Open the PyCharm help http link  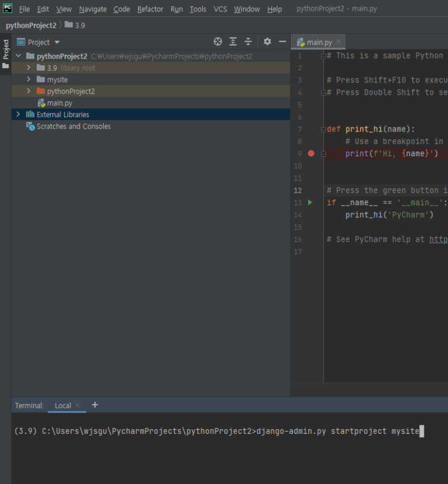438,240
